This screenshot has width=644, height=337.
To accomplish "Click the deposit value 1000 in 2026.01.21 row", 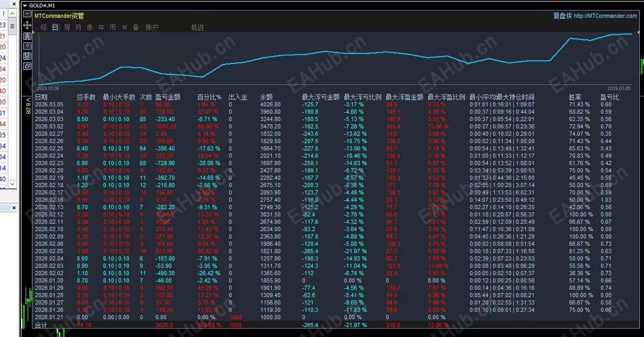I will (x=235, y=317).
